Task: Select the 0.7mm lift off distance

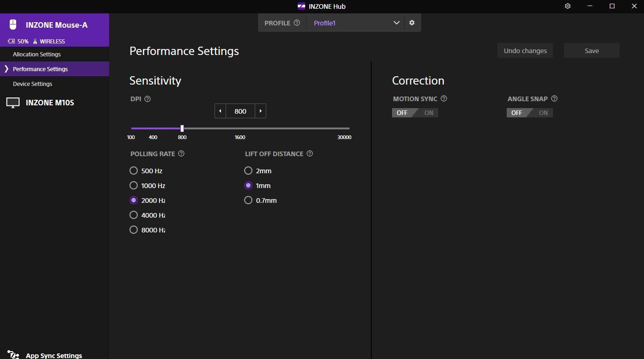Action: pos(248,200)
